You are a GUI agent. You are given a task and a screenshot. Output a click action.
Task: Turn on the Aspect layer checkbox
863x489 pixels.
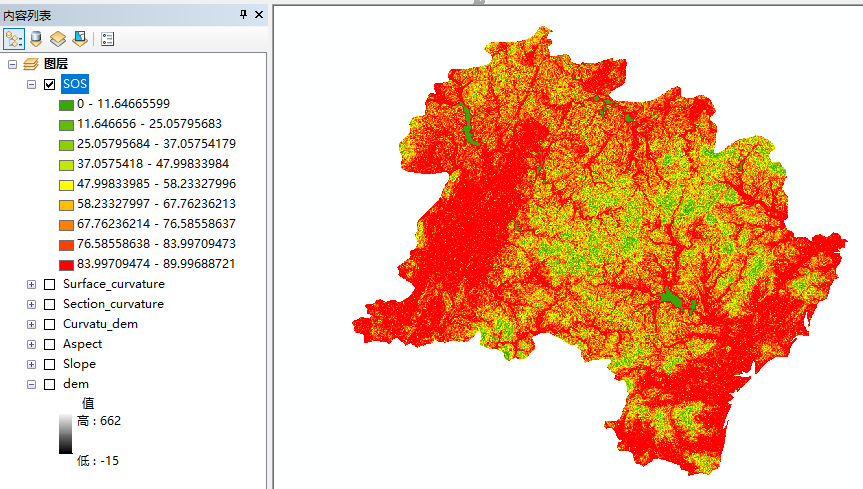click(x=50, y=344)
